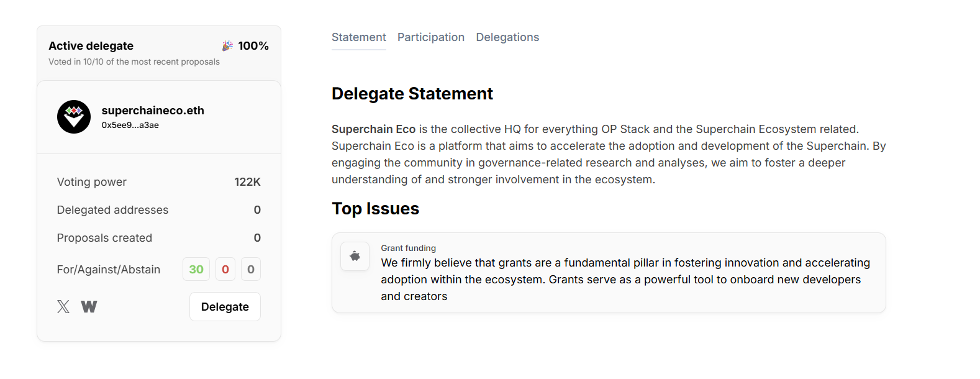Open the Delegations tab
This screenshot has width=980, height=379.
click(x=507, y=37)
